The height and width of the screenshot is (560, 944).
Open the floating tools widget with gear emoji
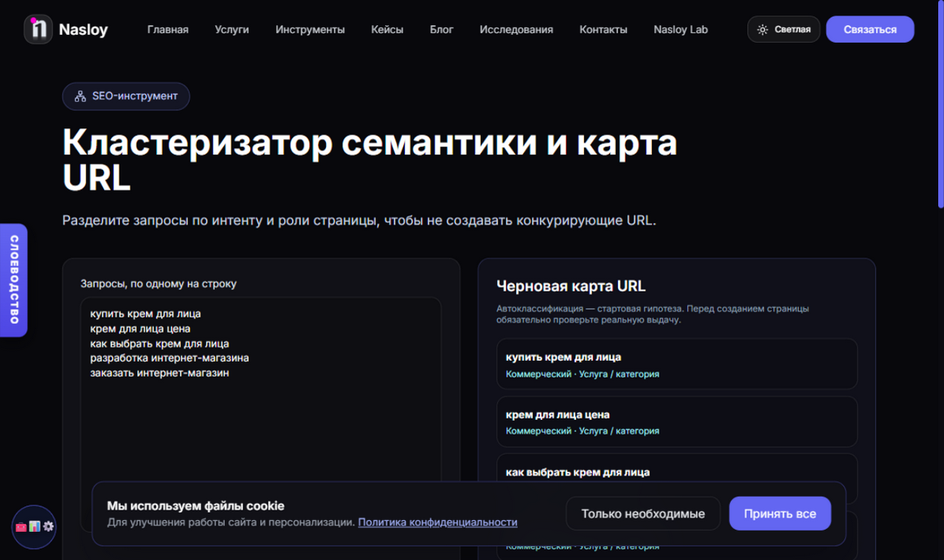coord(34,527)
